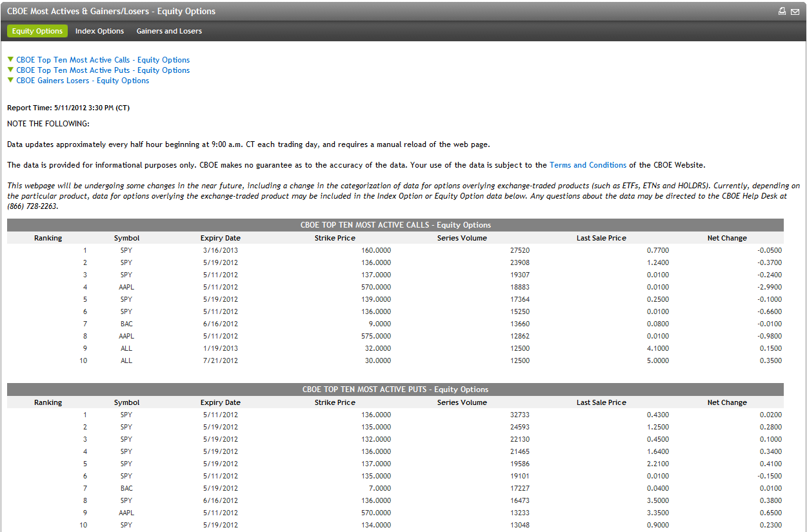Click last sale price 3.3500

pyautogui.click(x=658, y=513)
